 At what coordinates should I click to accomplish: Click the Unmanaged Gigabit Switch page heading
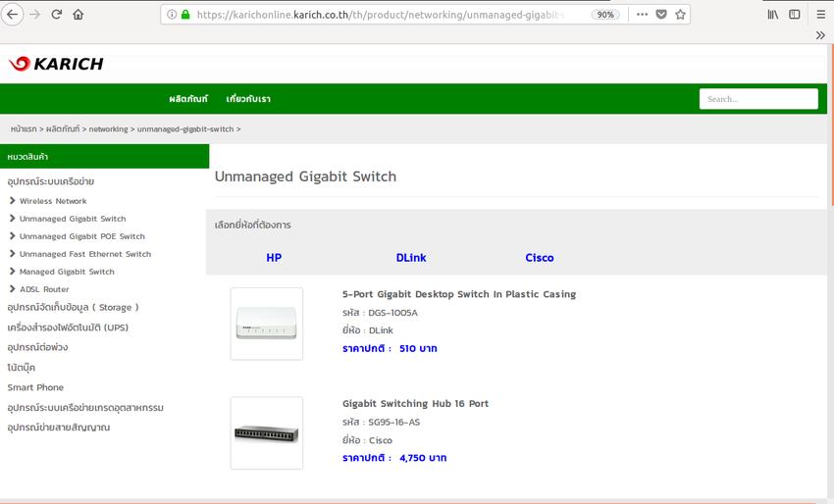click(305, 176)
